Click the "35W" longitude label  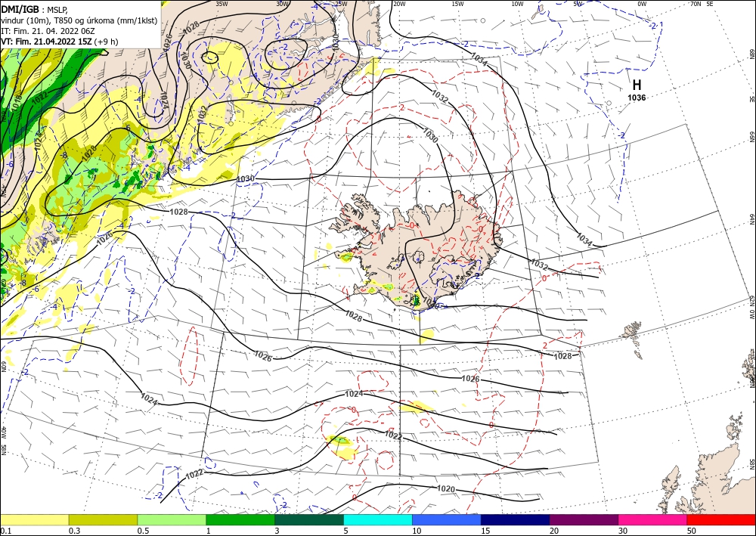pyautogui.click(x=222, y=3)
